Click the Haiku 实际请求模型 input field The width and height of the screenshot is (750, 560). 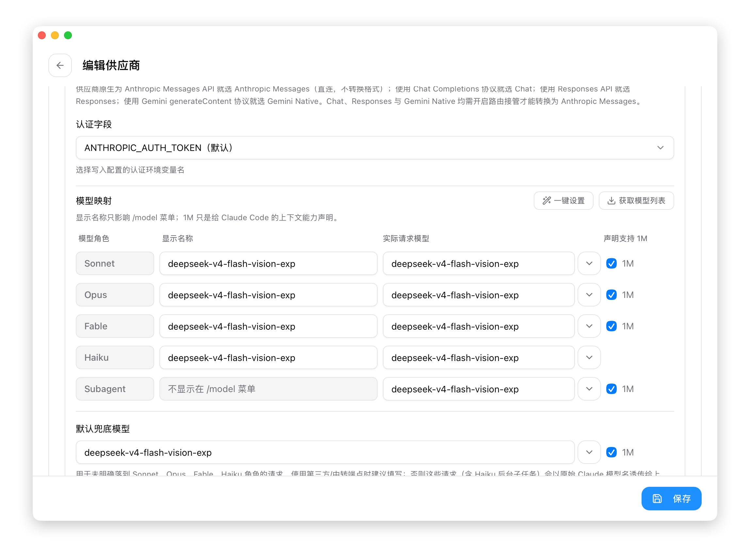tap(479, 358)
